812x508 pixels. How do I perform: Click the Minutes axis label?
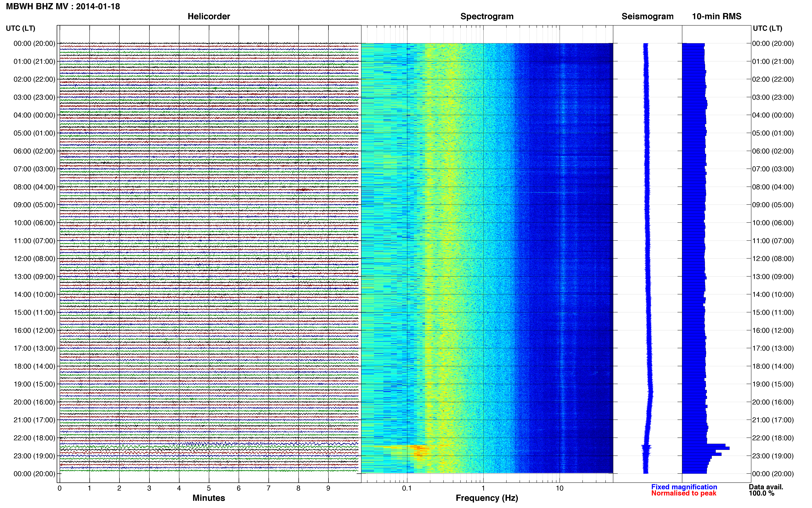coord(209,498)
